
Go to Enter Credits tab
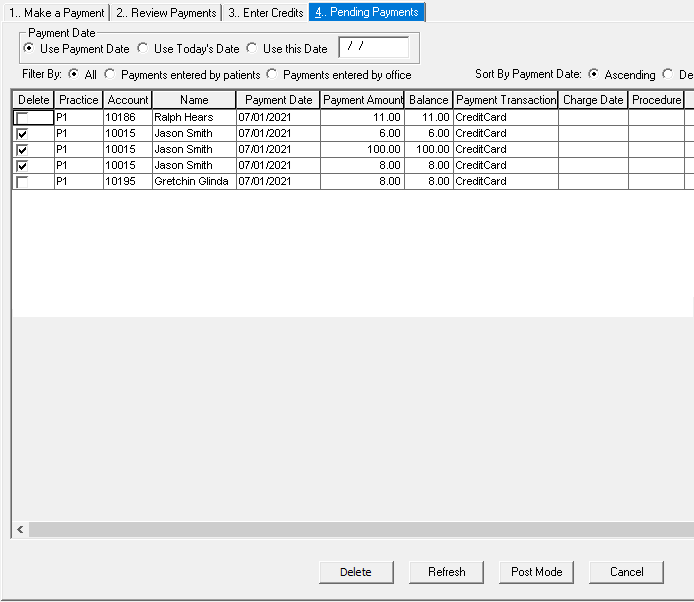point(266,13)
